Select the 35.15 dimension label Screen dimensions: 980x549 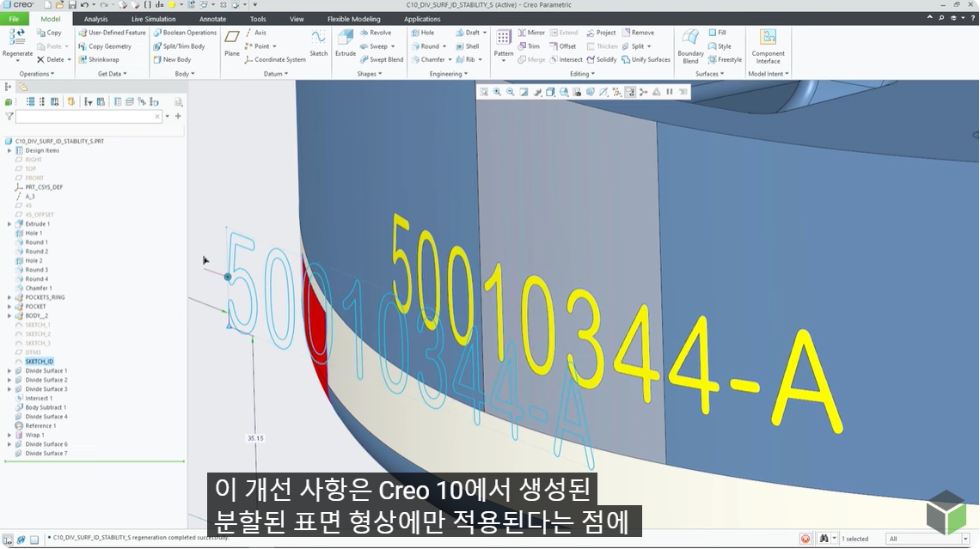255,438
